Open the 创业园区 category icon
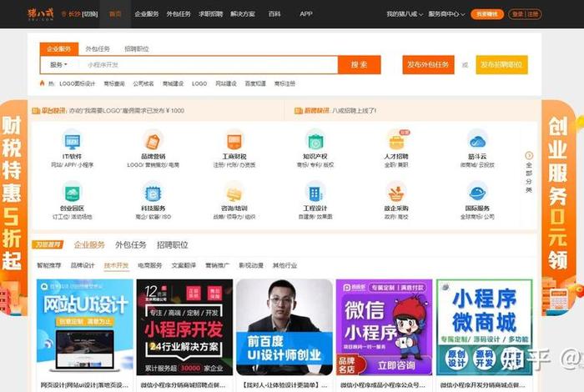This screenshot has height=392, width=584. click(73, 193)
